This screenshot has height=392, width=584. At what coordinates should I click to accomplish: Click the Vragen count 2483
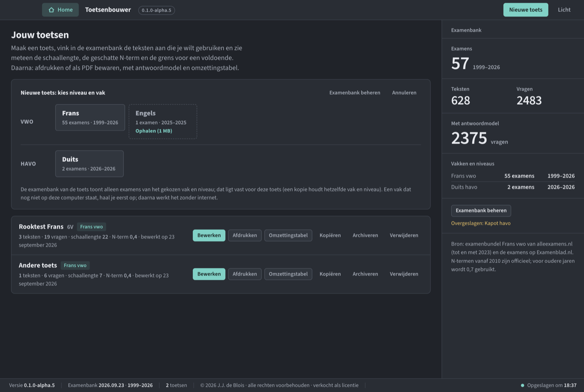(x=529, y=101)
